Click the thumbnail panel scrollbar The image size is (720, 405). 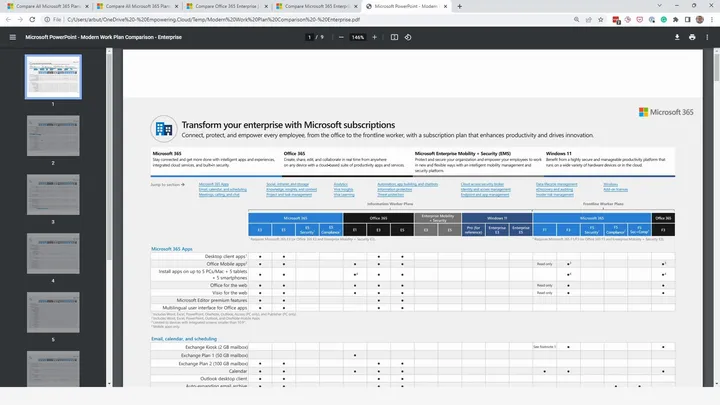(109, 156)
